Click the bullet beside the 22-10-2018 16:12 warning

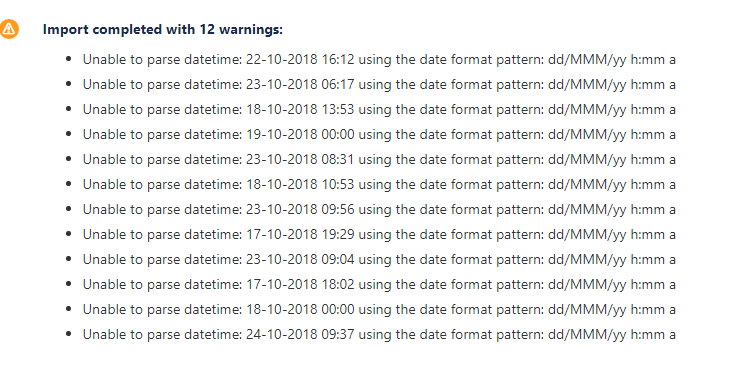point(69,59)
